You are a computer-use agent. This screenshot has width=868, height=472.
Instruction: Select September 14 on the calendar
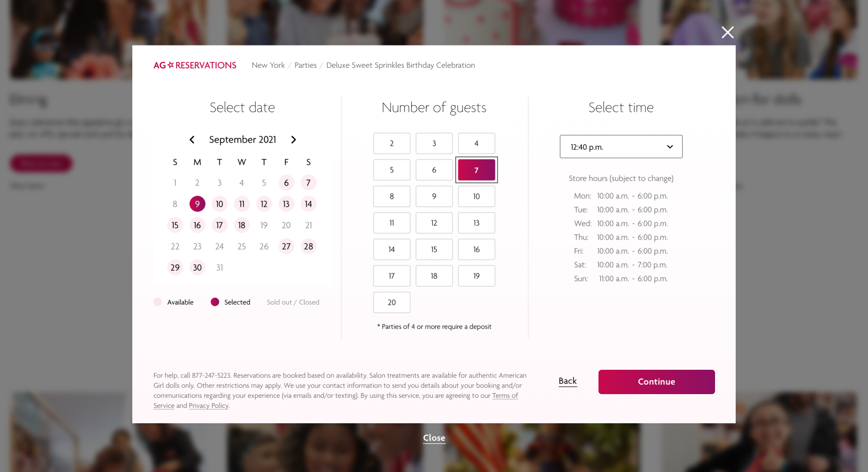309,204
